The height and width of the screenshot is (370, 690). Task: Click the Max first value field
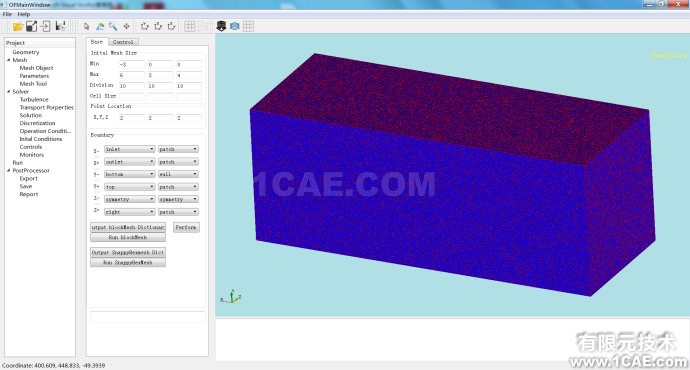pyautogui.click(x=132, y=75)
